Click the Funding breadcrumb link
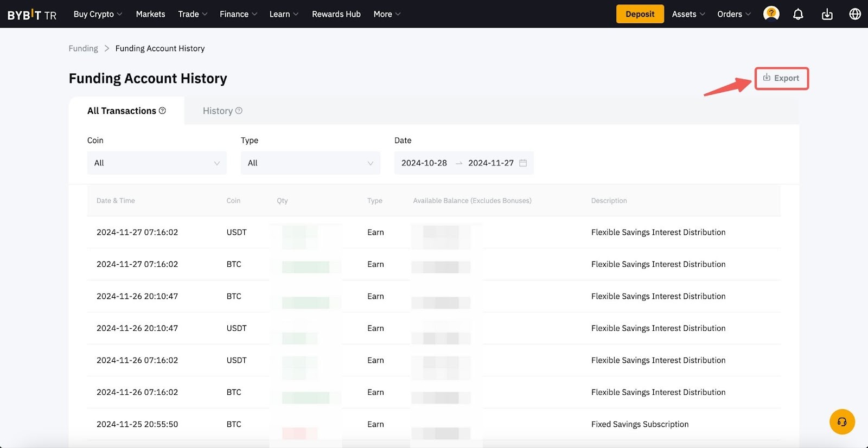Image resolution: width=868 pixels, height=448 pixels. point(83,48)
